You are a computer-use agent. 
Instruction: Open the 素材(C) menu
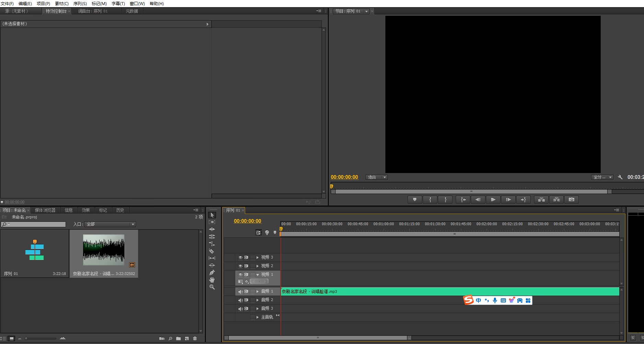pyautogui.click(x=62, y=3)
